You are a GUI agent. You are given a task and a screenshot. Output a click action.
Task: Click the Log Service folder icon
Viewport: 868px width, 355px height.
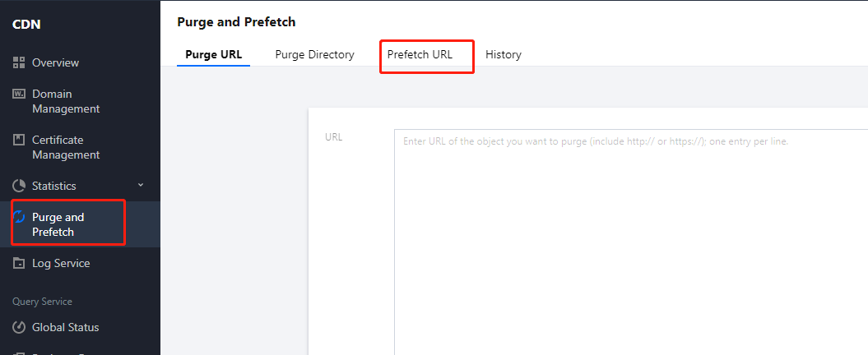pos(19,263)
